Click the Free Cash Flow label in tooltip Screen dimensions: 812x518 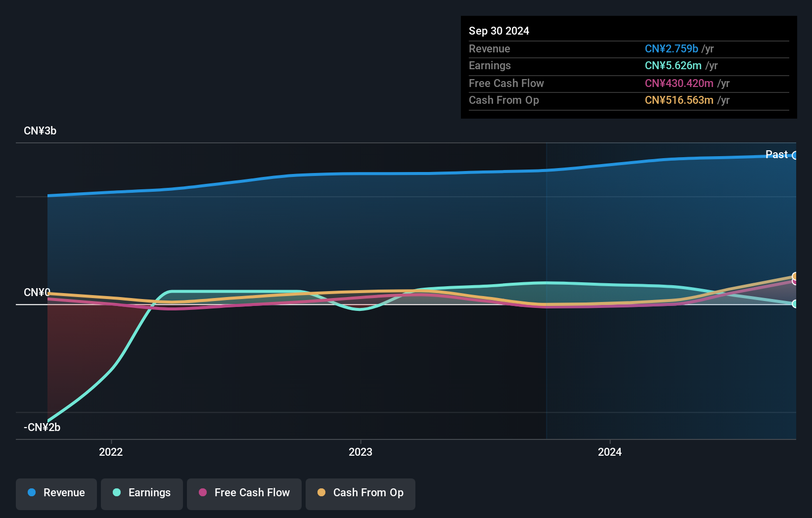pyautogui.click(x=506, y=83)
